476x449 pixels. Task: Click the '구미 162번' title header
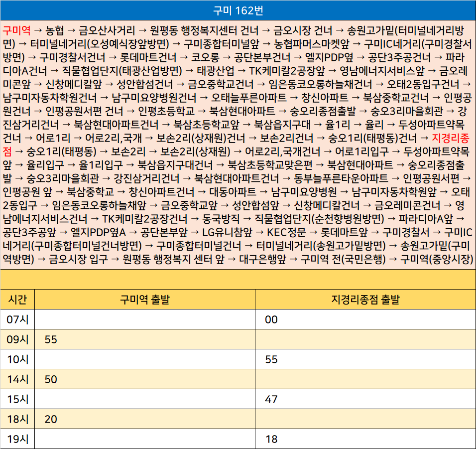(238, 10)
